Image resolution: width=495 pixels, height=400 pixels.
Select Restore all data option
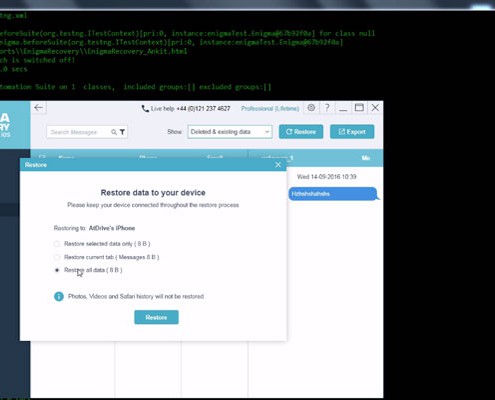[57, 270]
